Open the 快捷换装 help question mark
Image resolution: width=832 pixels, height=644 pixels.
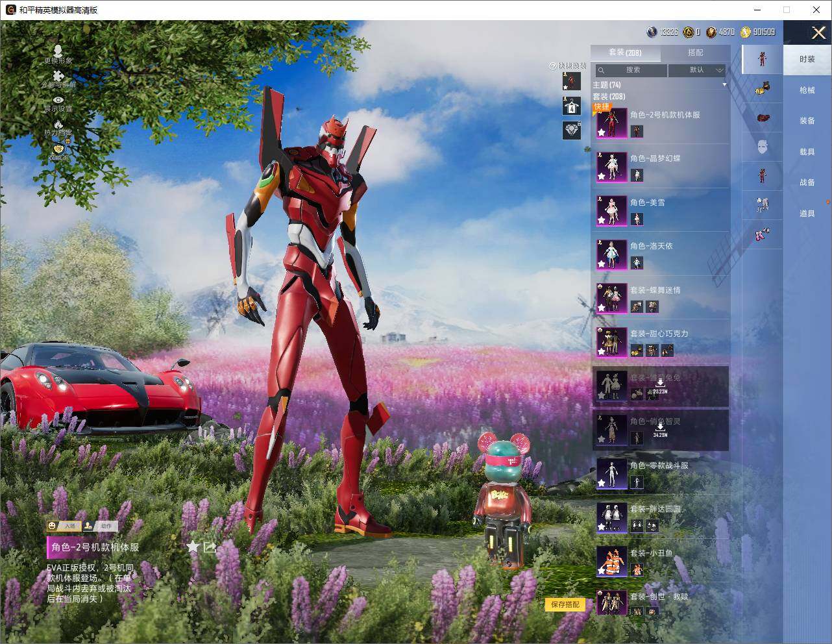tap(553, 66)
